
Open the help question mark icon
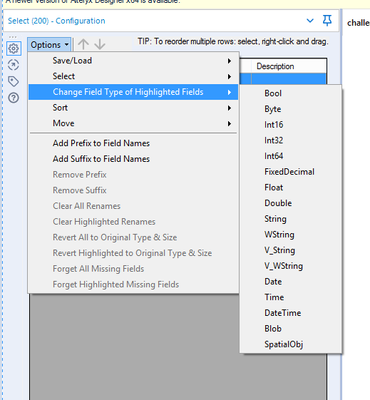click(x=13, y=98)
